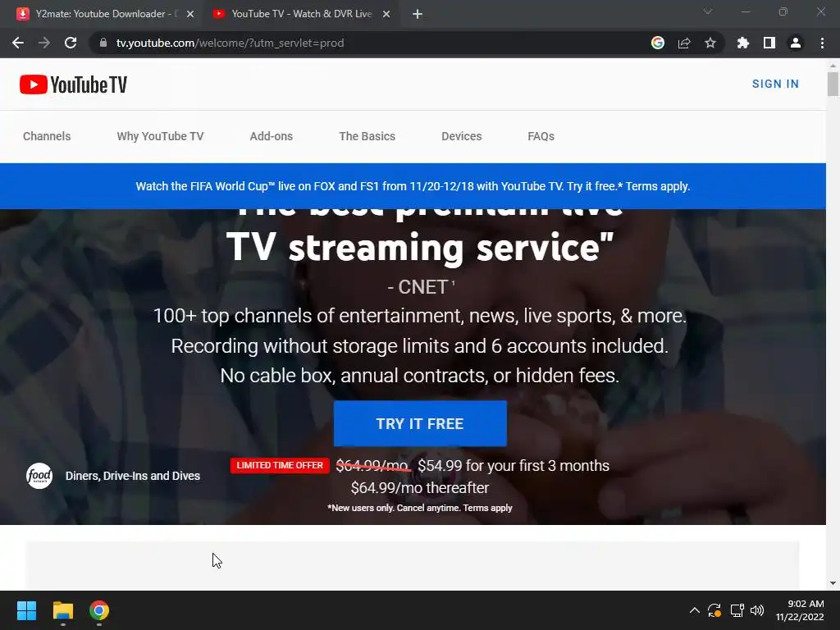Click the lock site info icon
The width and height of the screenshot is (840, 630).
pyautogui.click(x=103, y=43)
